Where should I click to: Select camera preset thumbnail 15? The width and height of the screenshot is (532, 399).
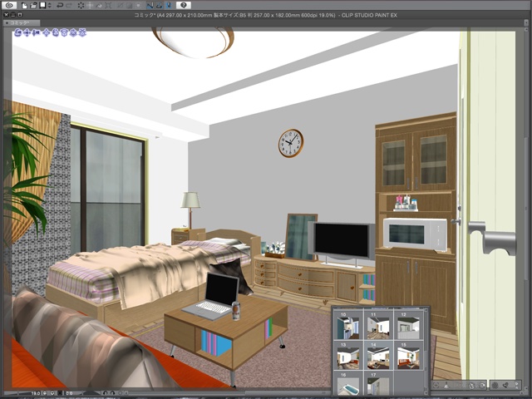tap(408, 356)
